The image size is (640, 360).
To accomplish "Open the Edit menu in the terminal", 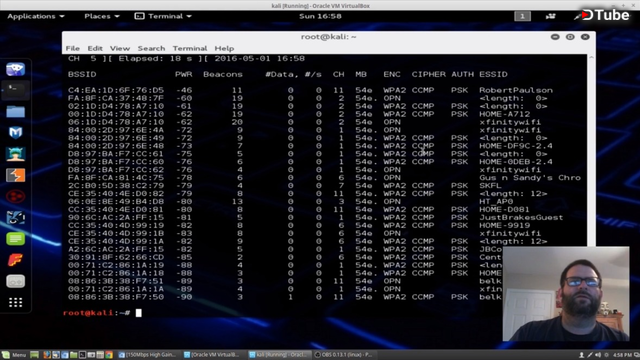I will click(95, 48).
